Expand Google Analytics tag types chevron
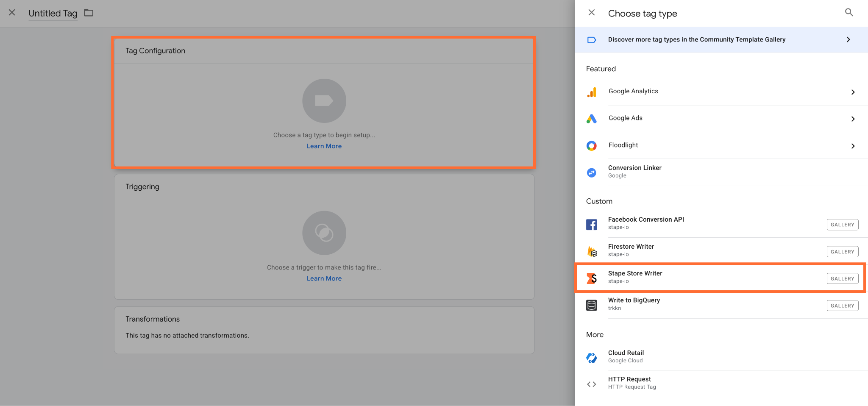Image resolution: width=868 pixels, height=406 pixels. 853,92
